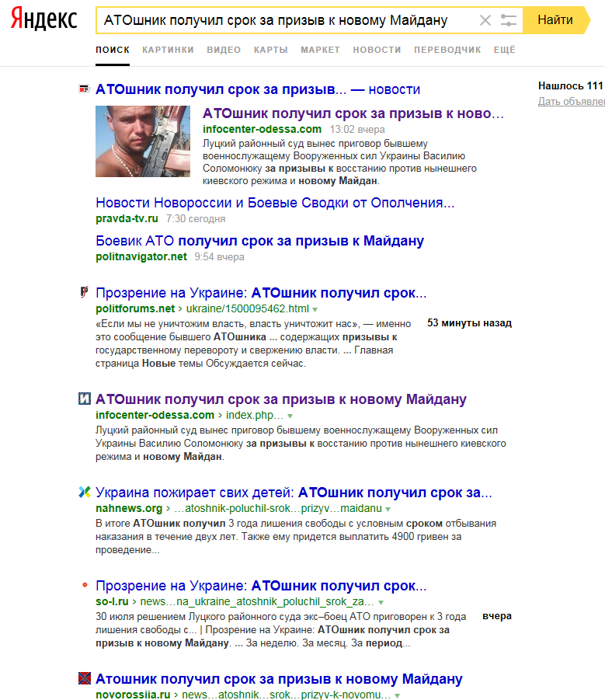Click the politforums.net favicon icon

pos(85,292)
